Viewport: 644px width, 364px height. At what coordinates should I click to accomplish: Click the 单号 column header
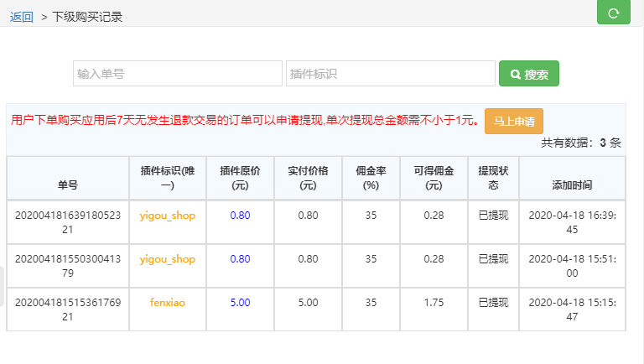point(68,185)
